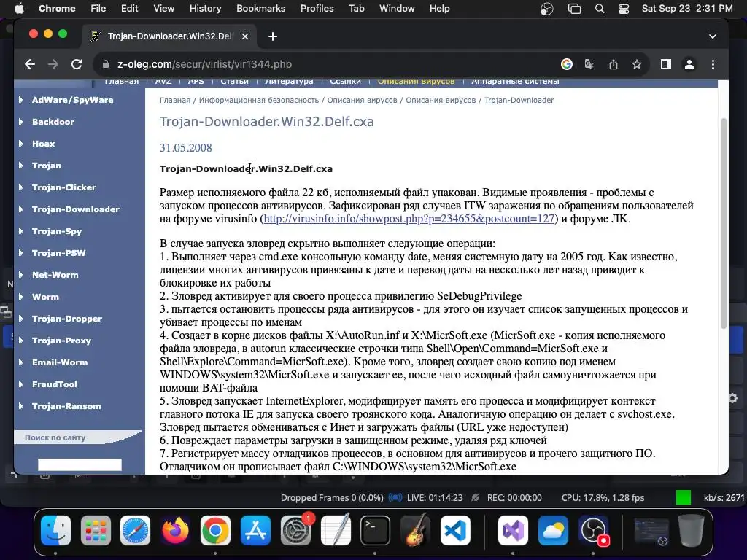The height and width of the screenshot is (560, 747).
Task: Open the Email-Worm sidebar link
Action: point(60,362)
